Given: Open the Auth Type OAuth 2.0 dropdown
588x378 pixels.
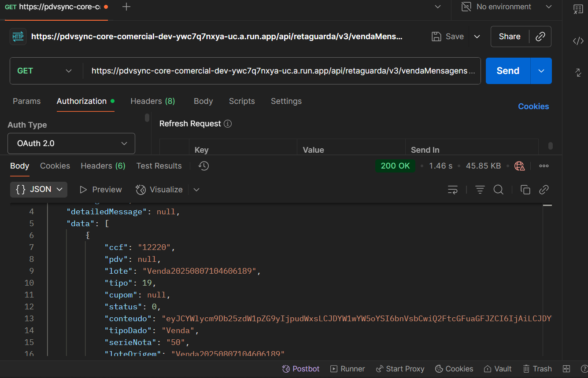Looking at the screenshot, I should pos(71,143).
